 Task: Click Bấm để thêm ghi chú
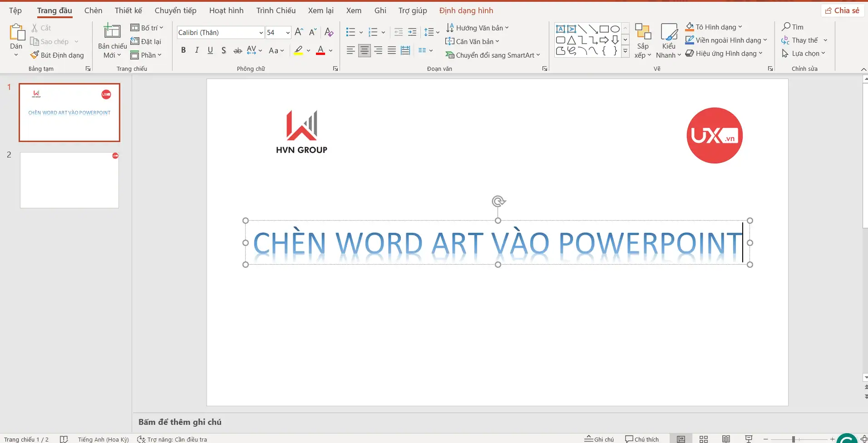pos(180,421)
